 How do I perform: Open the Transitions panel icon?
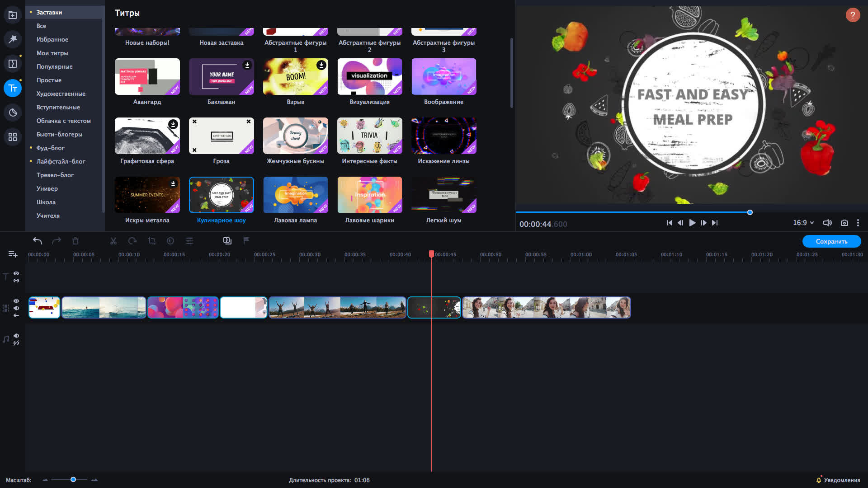(x=13, y=64)
